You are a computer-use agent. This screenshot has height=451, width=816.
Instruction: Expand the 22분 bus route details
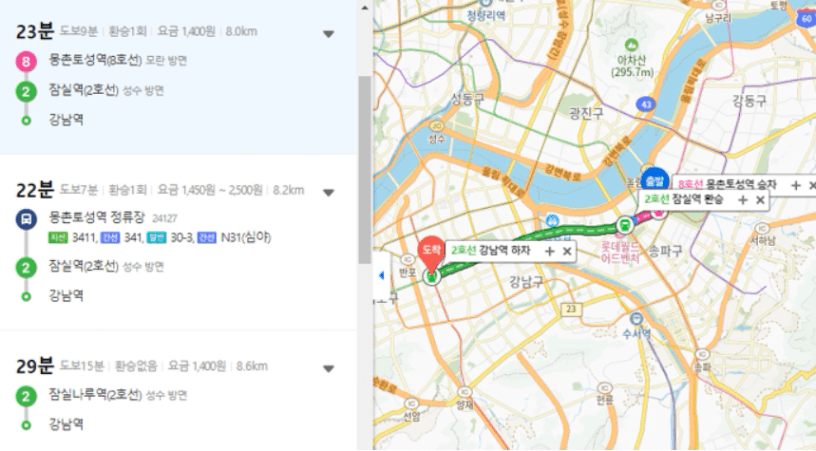[328, 192]
